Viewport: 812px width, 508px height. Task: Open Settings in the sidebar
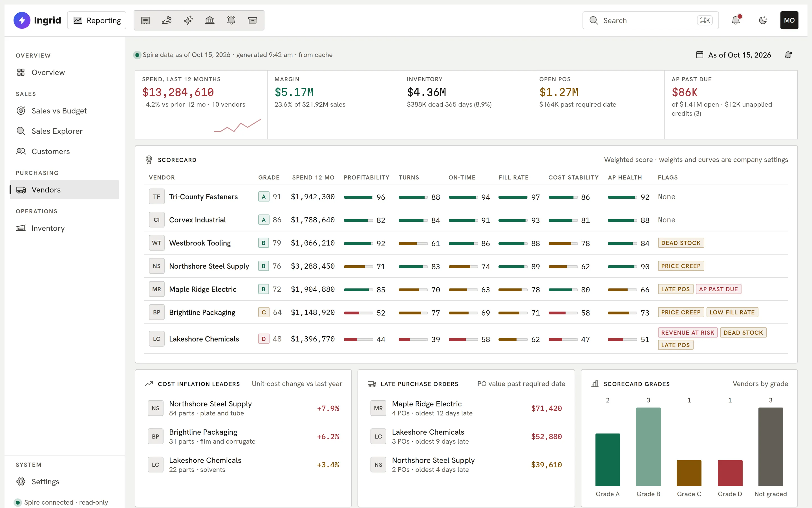(x=64, y=481)
